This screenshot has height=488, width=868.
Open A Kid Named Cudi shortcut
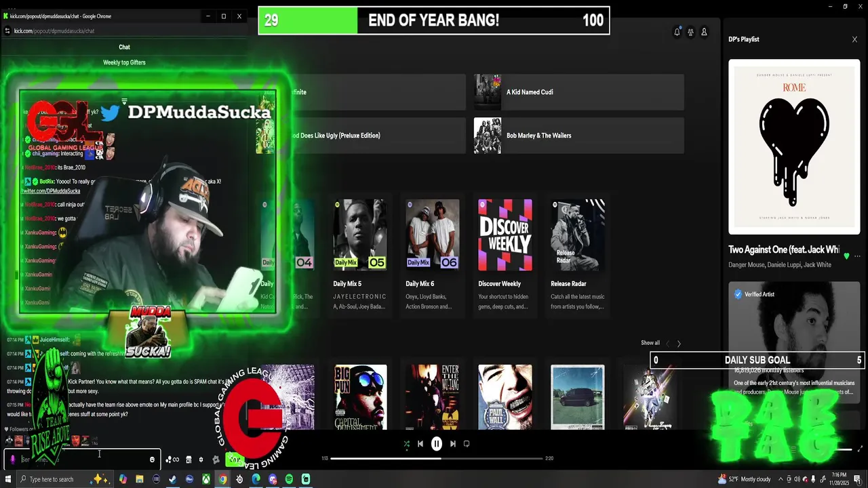point(578,92)
